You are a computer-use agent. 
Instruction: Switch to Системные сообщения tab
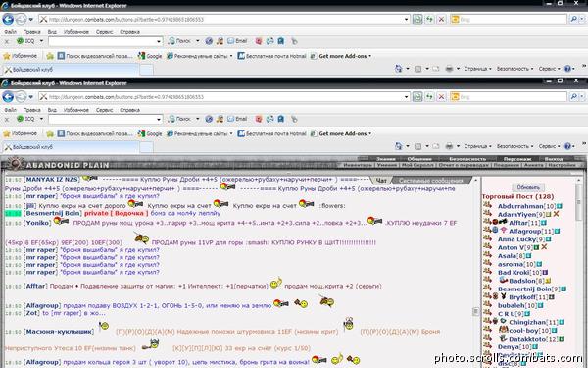(430, 181)
